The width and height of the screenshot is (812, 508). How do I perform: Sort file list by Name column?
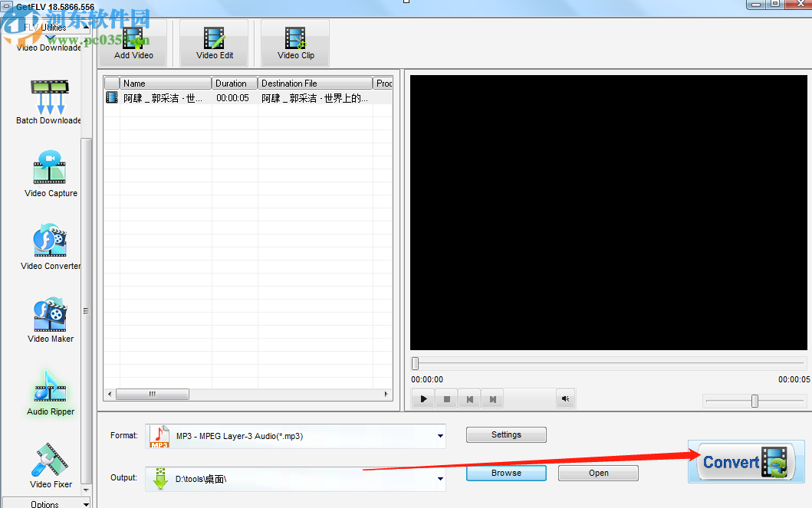(165, 84)
